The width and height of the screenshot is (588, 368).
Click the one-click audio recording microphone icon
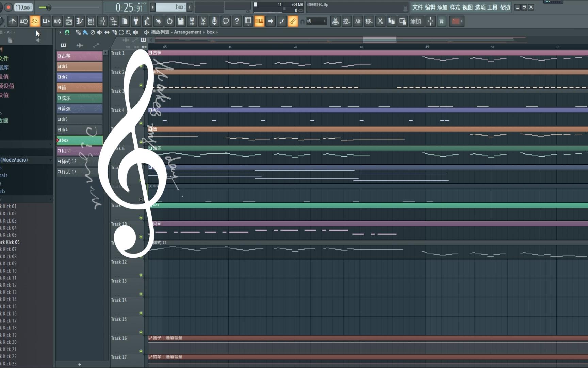(x=214, y=21)
